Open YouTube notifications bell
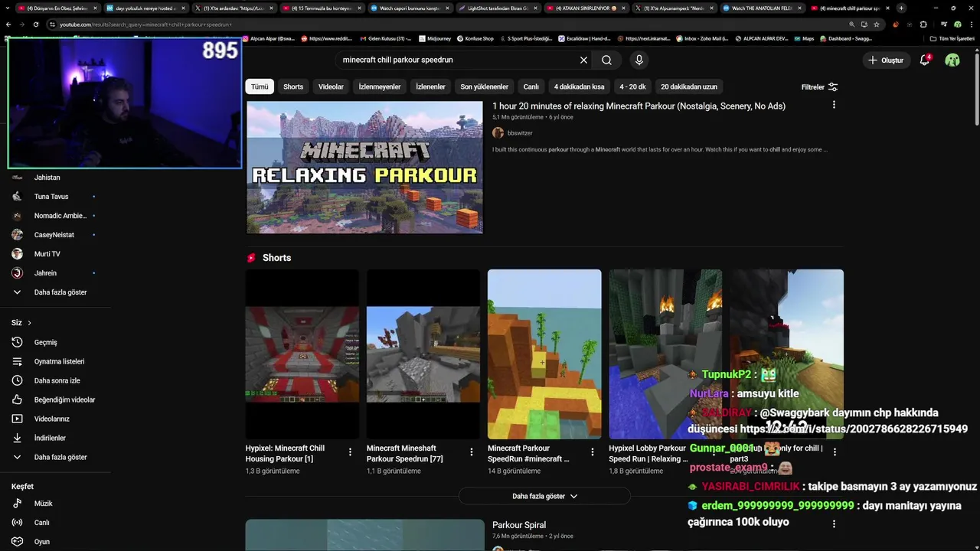Screen dimensions: 980x551 coord(925,60)
